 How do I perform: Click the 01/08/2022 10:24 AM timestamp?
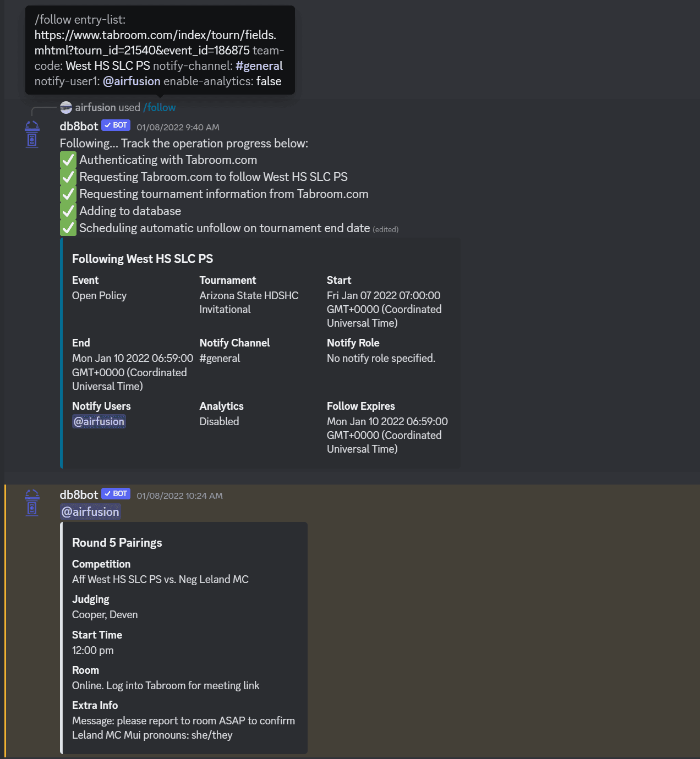tap(179, 496)
